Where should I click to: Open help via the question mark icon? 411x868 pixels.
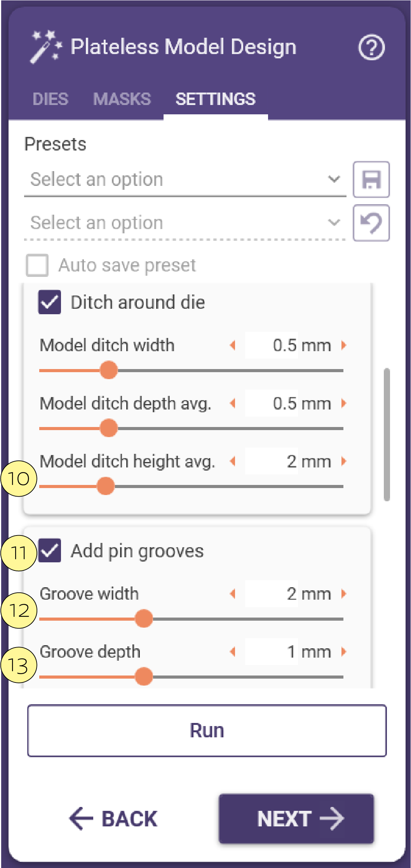(371, 47)
